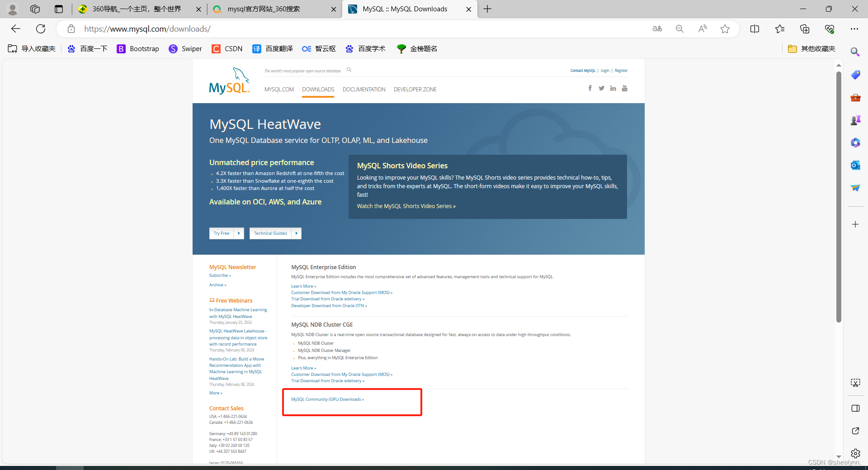Open the sidebar toolbox icon

click(x=855, y=97)
